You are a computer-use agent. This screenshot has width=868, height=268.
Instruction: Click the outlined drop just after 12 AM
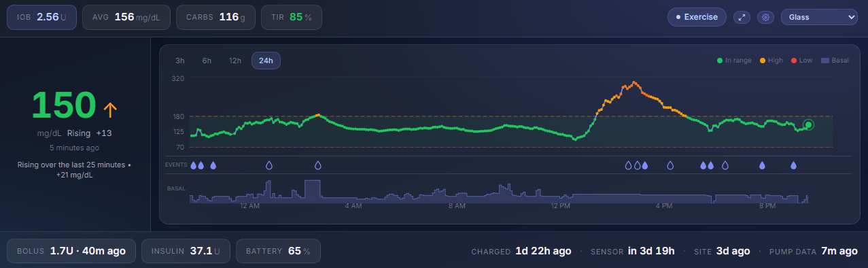coord(268,165)
